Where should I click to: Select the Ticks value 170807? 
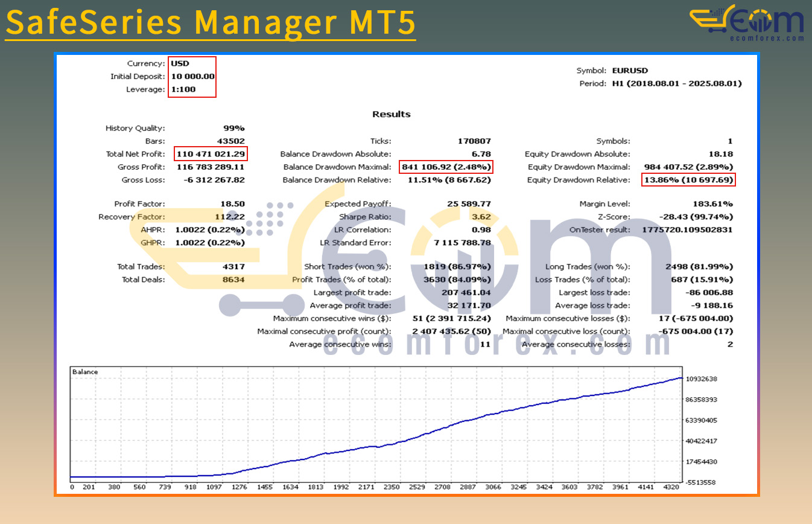tap(475, 141)
